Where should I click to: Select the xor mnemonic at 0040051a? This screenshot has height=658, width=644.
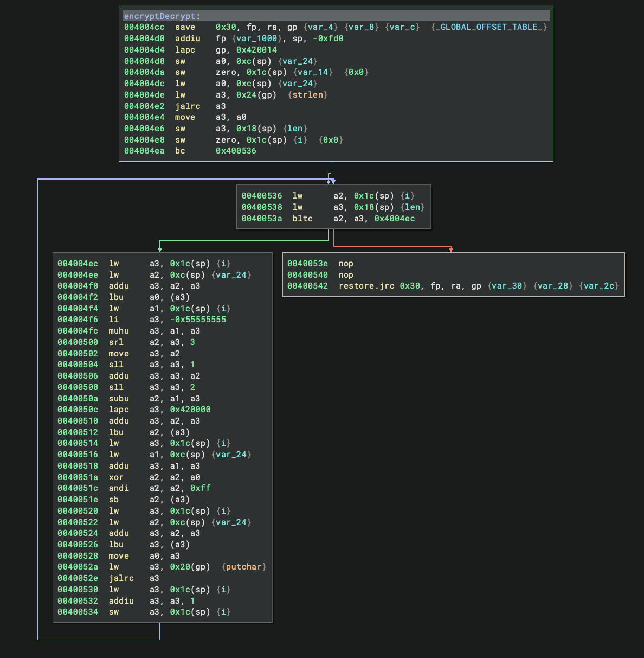(x=116, y=477)
